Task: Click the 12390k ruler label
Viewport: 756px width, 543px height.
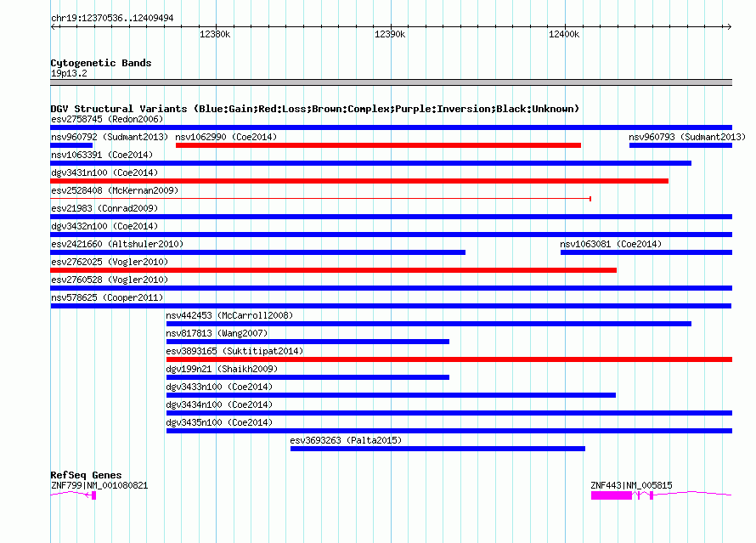Action: 390,34
